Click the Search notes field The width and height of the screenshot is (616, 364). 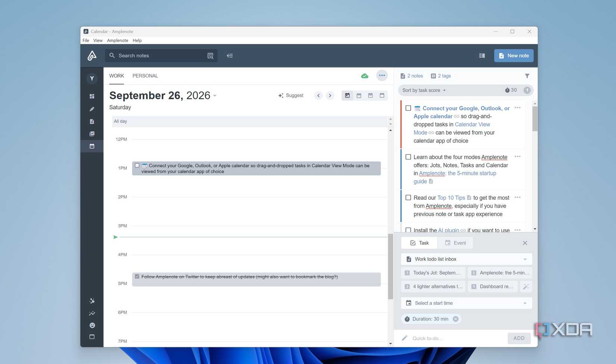click(161, 56)
